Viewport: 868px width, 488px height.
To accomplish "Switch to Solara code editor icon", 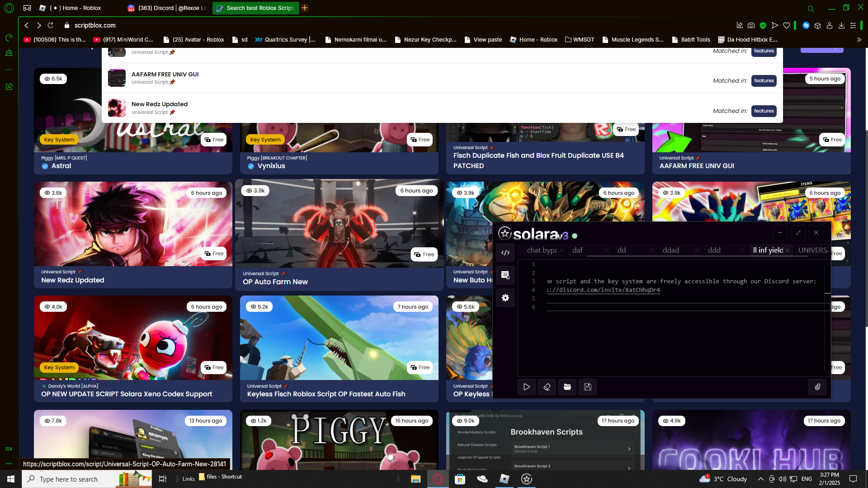I will tap(505, 253).
